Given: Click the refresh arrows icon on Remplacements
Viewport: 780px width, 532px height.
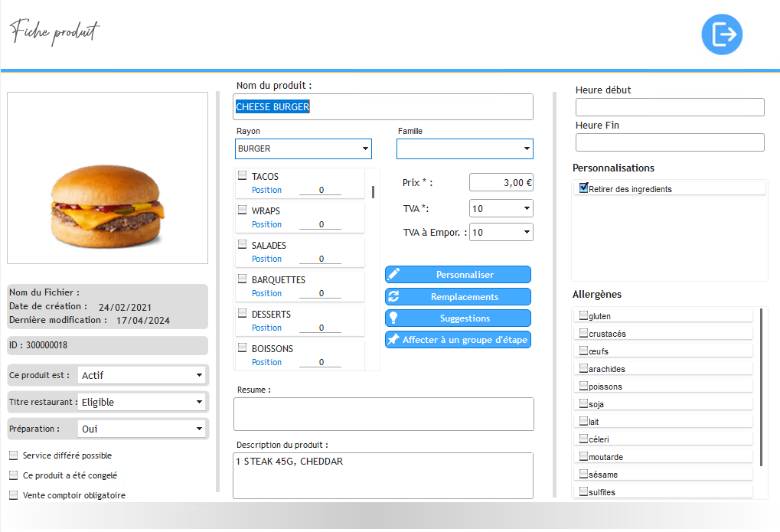Looking at the screenshot, I should pos(394,297).
